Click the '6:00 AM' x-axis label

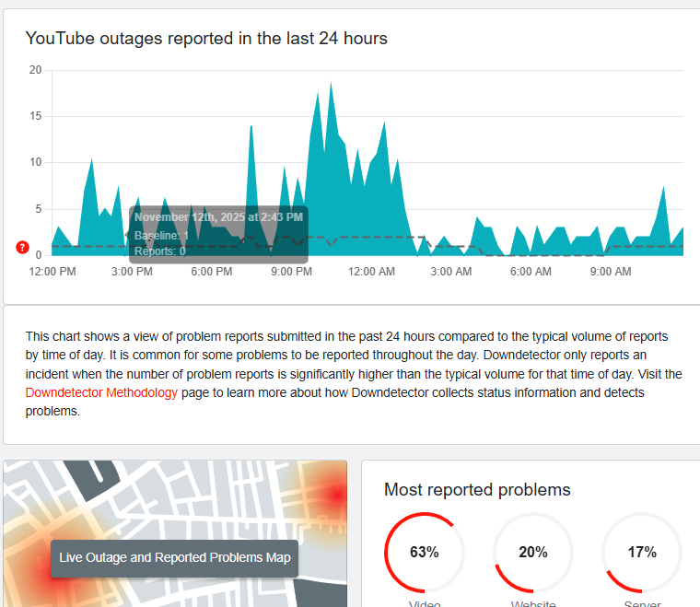tap(531, 272)
